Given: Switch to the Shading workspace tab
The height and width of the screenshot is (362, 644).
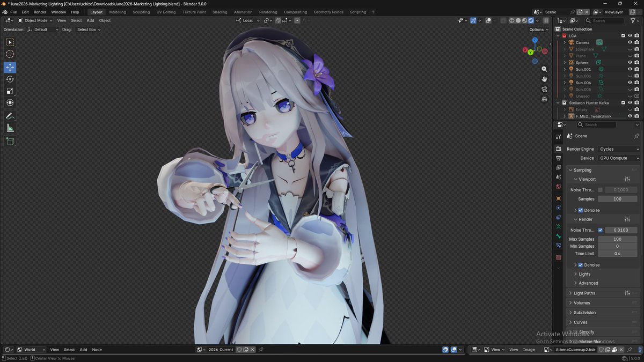Looking at the screenshot, I should tap(219, 12).
